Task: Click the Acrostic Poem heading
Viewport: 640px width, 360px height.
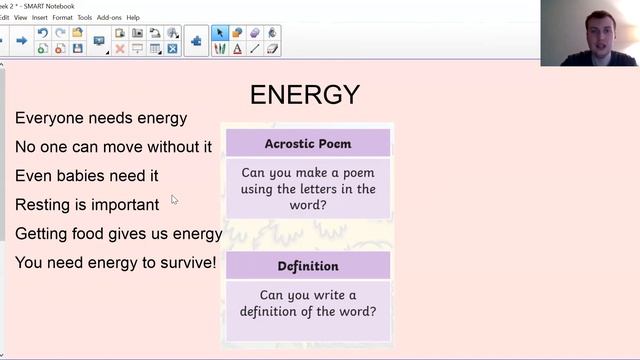Action: coord(308,143)
